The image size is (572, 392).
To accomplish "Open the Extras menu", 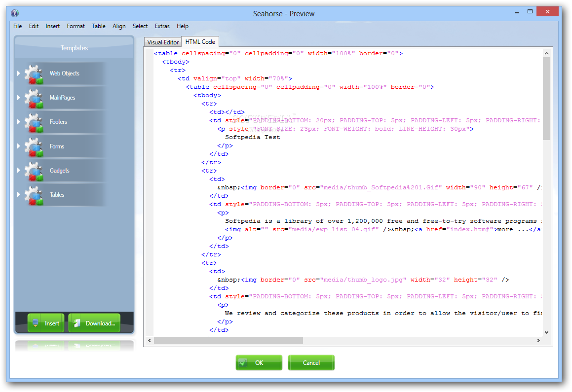I will click(162, 26).
